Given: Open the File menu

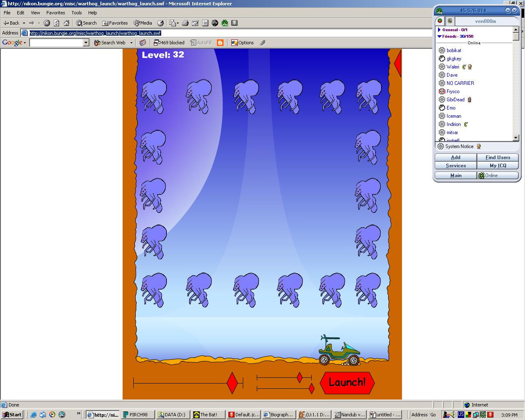Looking at the screenshot, I should click(7, 13).
